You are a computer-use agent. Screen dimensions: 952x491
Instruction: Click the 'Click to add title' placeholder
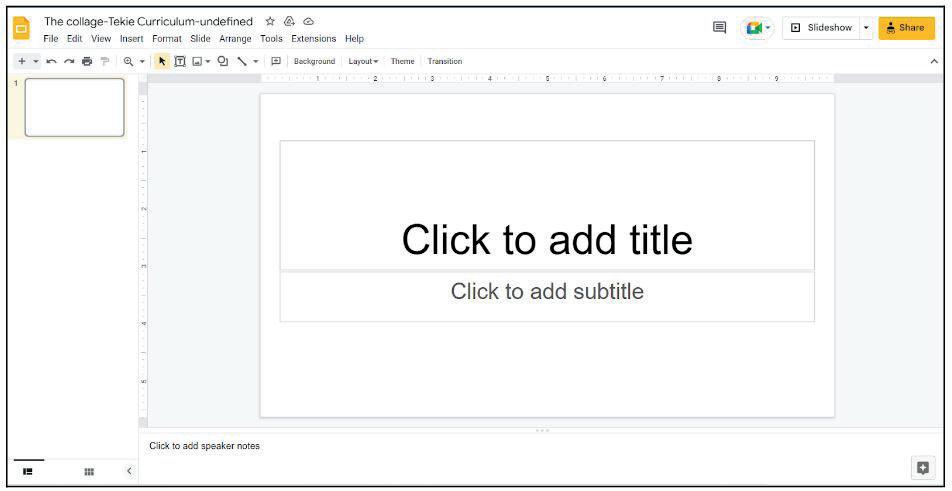tap(546, 205)
